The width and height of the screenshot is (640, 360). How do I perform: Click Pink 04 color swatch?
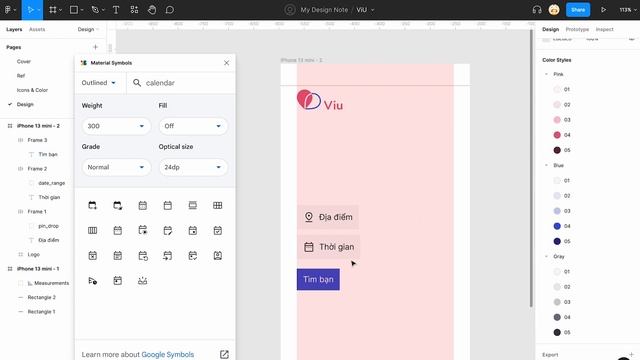click(x=557, y=135)
